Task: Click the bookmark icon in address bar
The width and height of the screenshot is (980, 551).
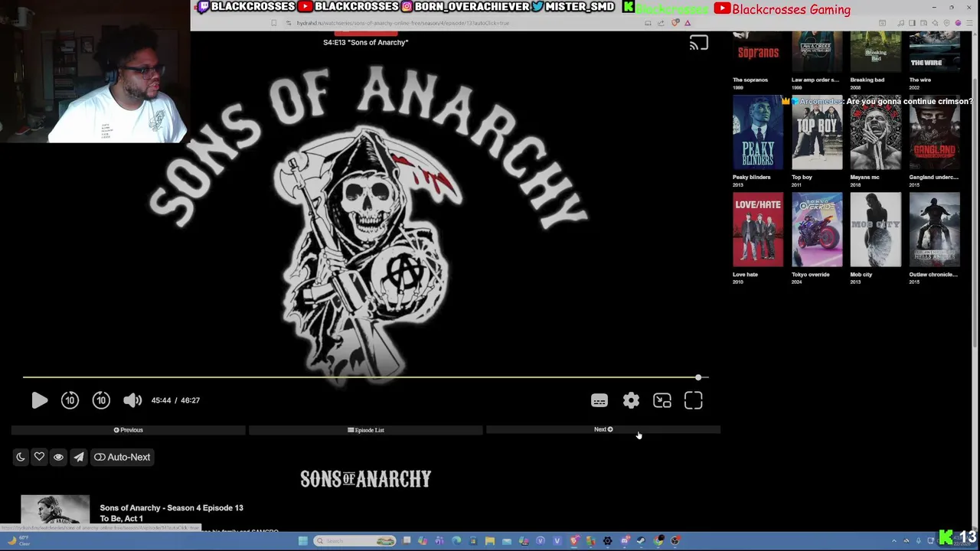Action: [x=274, y=23]
